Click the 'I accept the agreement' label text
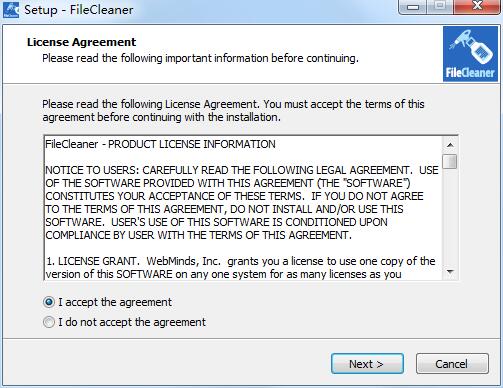 (x=115, y=302)
